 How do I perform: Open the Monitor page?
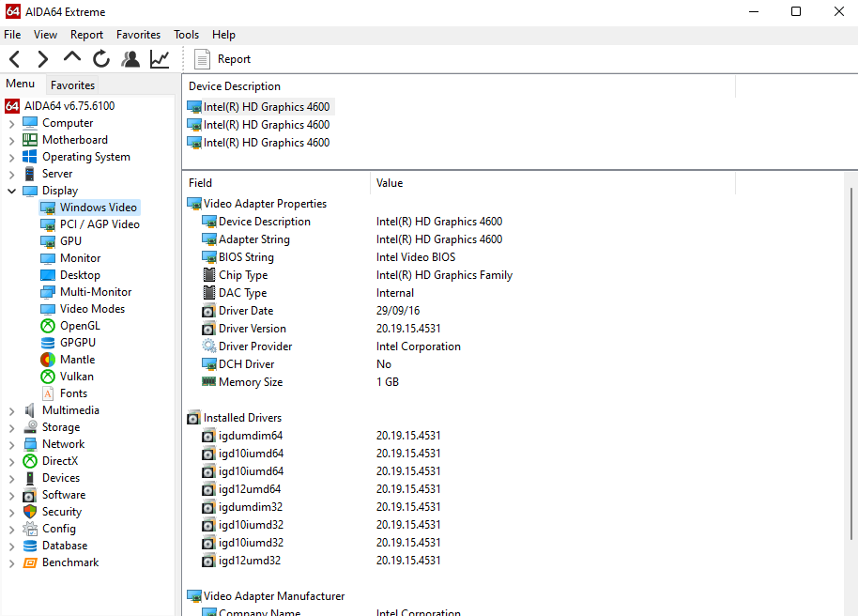coord(80,258)
